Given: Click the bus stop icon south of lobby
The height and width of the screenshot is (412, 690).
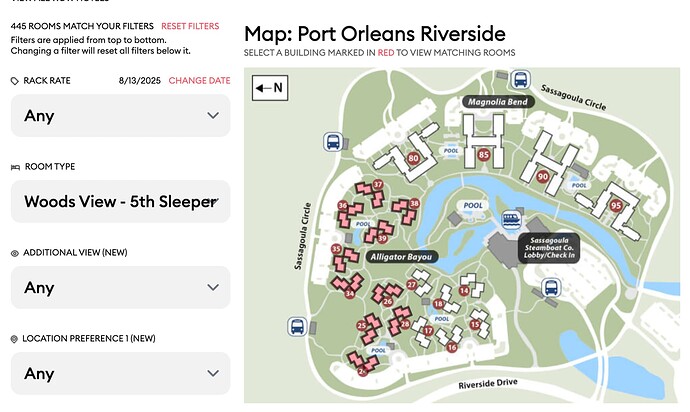Looking at the screenshot, I should coord(551,287).
